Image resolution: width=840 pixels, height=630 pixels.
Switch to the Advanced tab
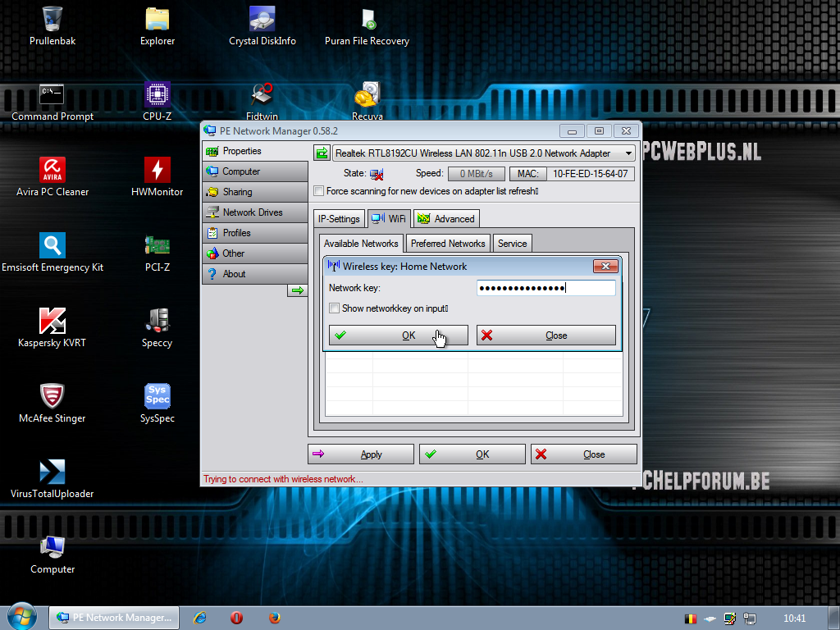tap(447, 218)
